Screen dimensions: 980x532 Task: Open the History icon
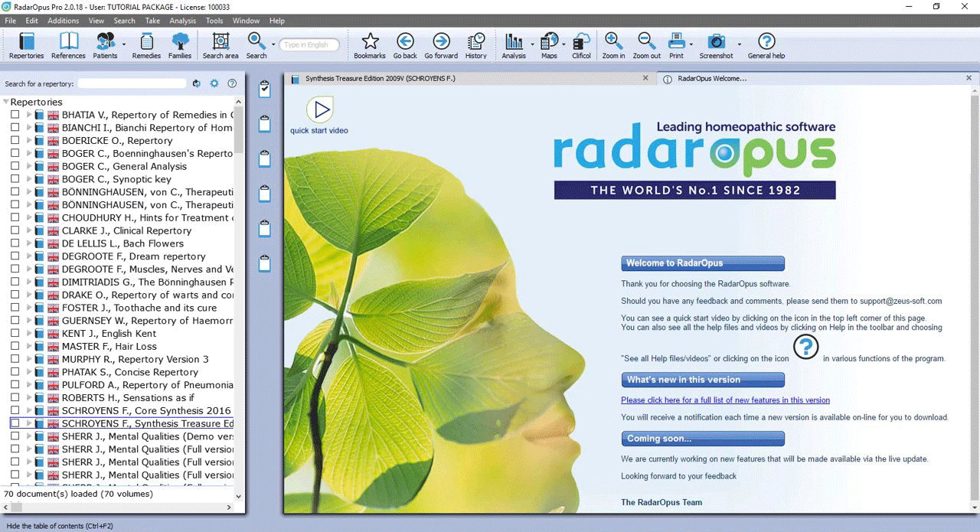(475, 45)
